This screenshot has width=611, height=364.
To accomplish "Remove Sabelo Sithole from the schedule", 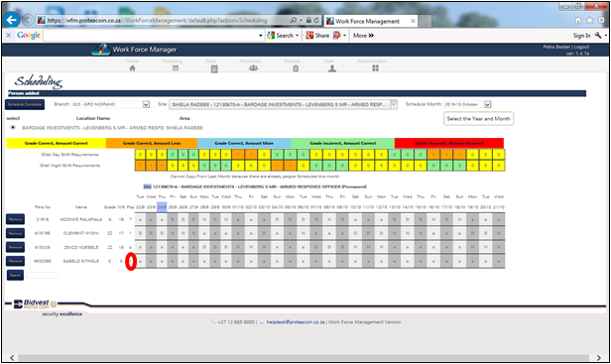I will point(15,261).
